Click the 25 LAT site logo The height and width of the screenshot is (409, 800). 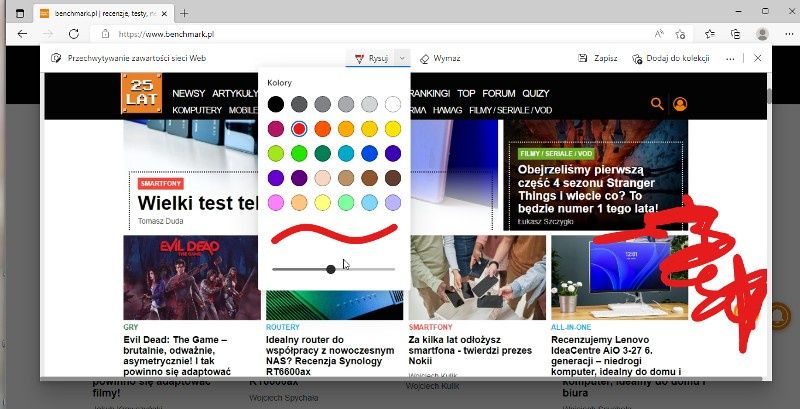141,93
